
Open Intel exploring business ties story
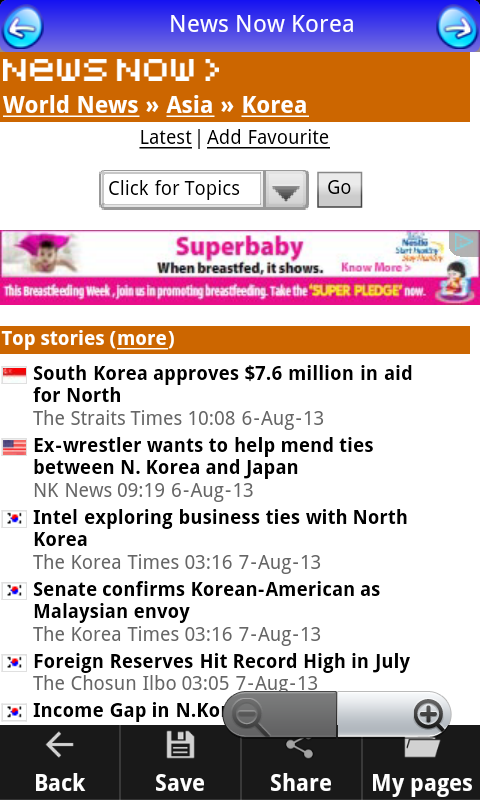click(x=220, y=528)
